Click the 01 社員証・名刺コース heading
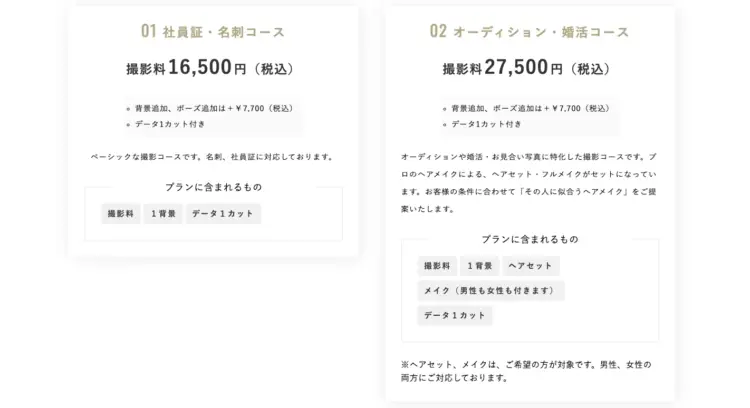 click(213, 32)
